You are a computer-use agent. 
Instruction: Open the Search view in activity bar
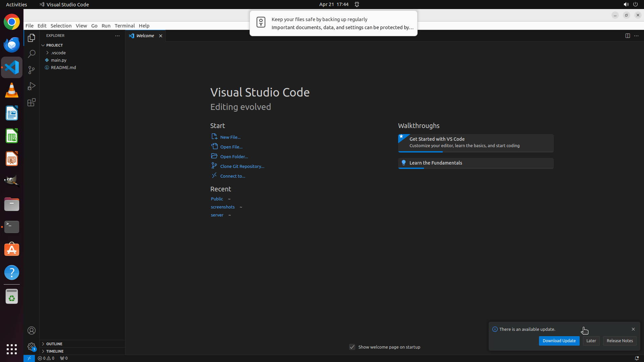click(32, 54)
